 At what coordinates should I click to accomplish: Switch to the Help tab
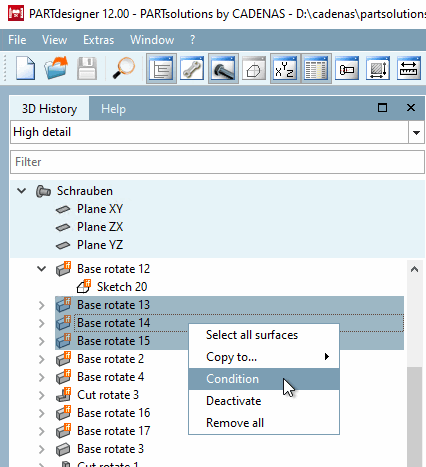[113, 109]
